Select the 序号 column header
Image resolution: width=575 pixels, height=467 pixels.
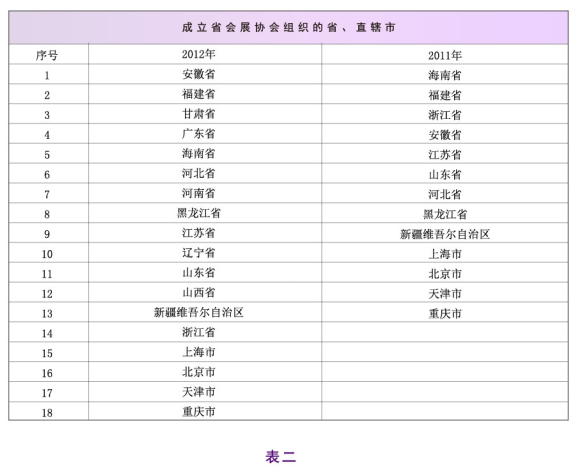click(47, 55)
